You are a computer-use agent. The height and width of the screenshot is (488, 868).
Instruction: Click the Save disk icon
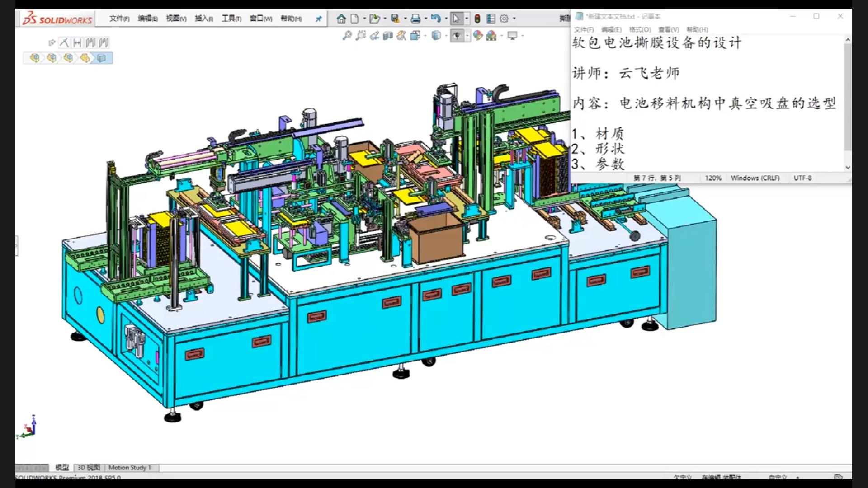(x=395, y=19)
